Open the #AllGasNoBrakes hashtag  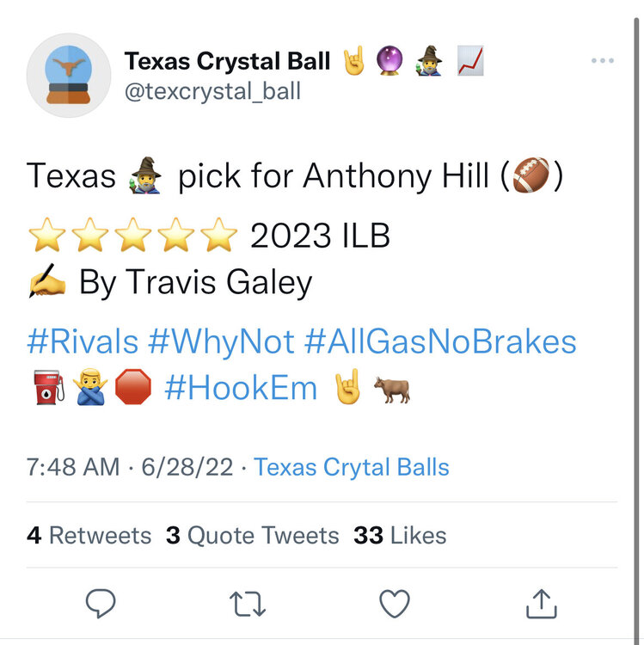pos(440,341)
